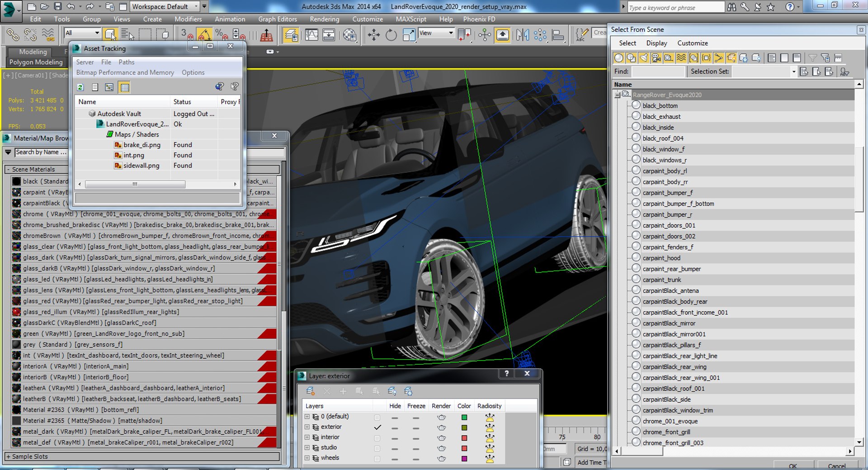
Task: Check current-layer box for interior layer
Action: point(377,438)
